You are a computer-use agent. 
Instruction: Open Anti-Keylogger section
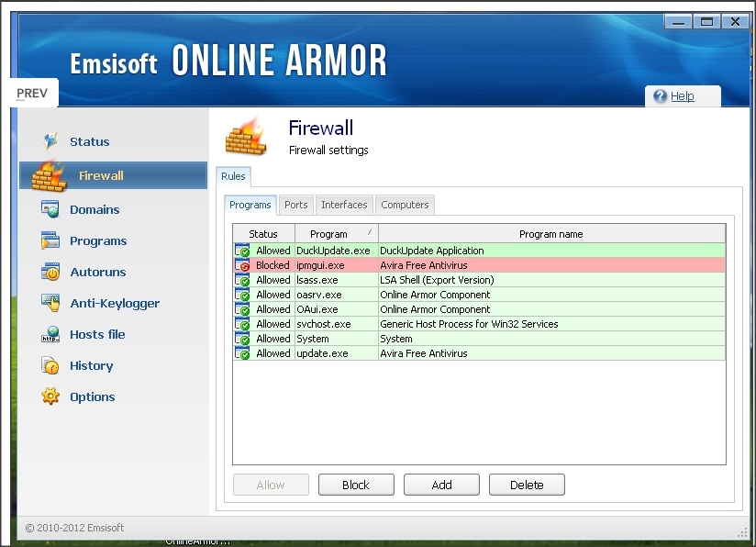[115, 304]
